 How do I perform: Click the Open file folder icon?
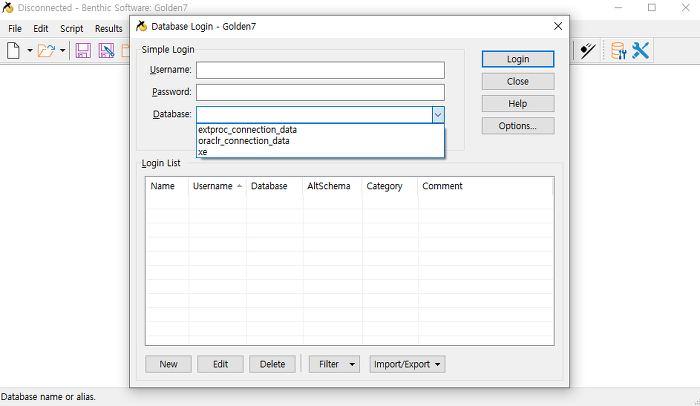[x=46, y=50]
